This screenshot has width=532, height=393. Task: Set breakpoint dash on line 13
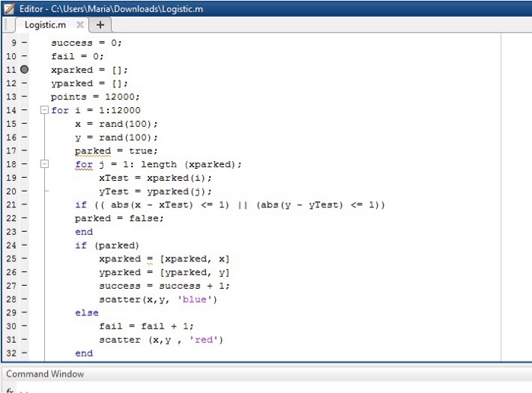click(24, 97)
